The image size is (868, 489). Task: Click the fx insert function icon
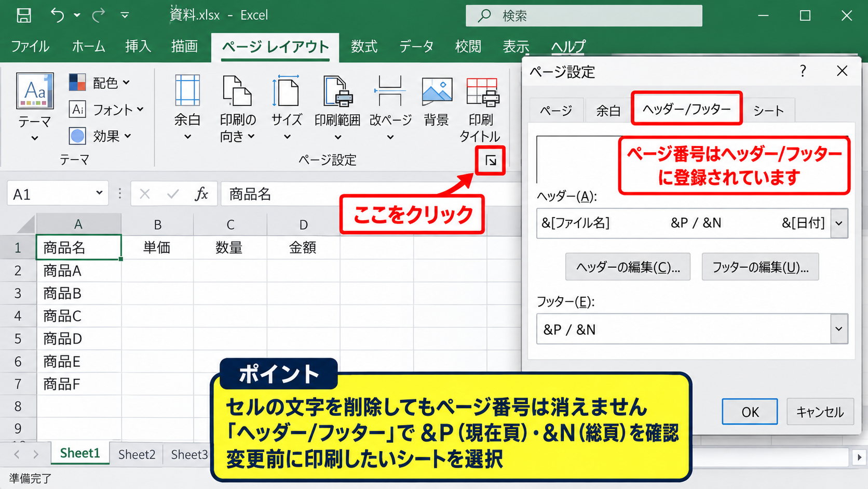201,194
